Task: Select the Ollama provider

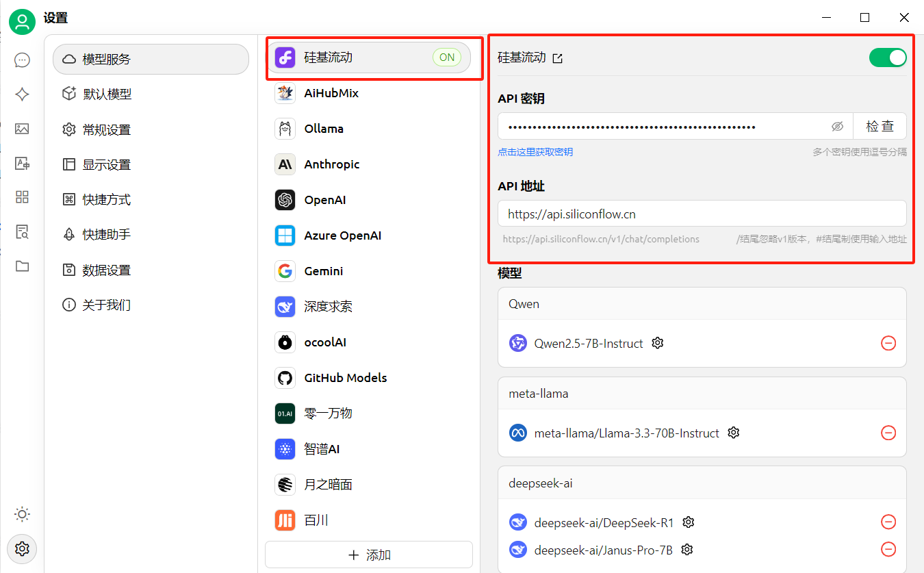Action: (x=369, y=129)
